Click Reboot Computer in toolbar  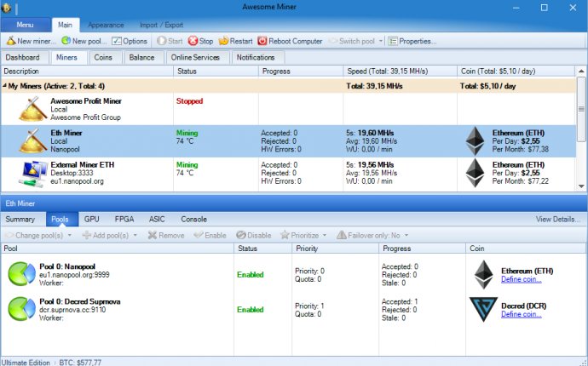pos(290,41)
